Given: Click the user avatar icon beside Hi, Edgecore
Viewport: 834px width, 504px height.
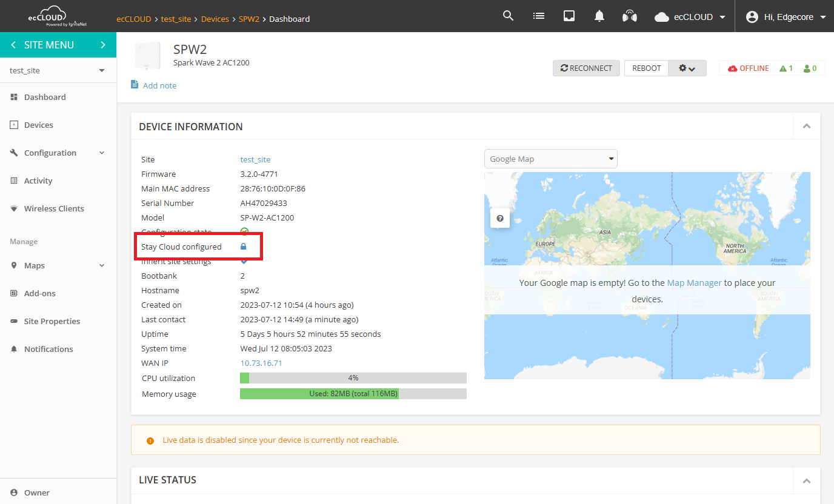Looking at the screenshot, I should (x=752, y=17).
